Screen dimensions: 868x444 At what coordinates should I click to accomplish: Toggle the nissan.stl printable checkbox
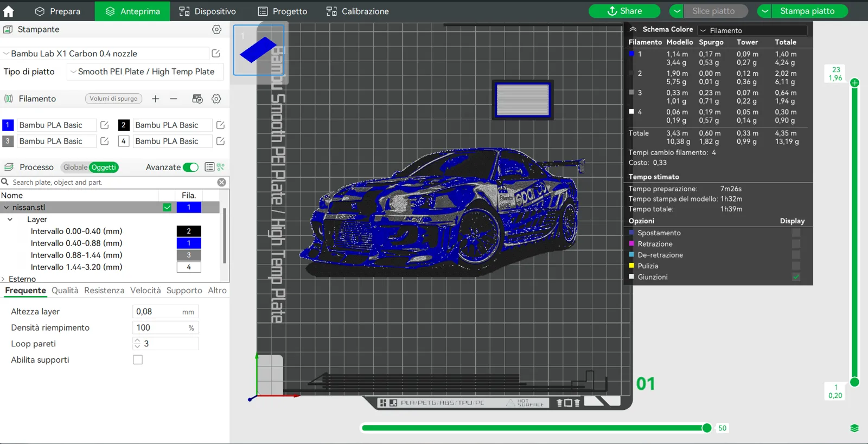[x=167, y=207]
